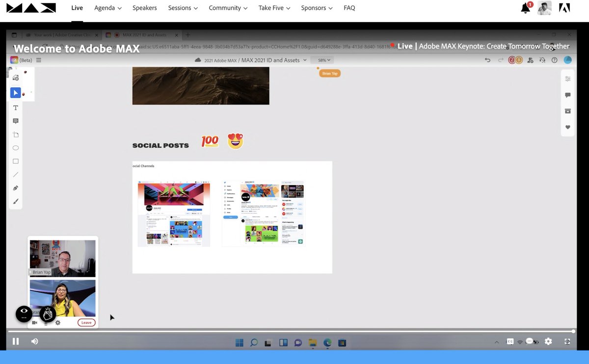Screen dimensions: 589x364
Task: Open the taskbar Search
Action: click(254, 342)
